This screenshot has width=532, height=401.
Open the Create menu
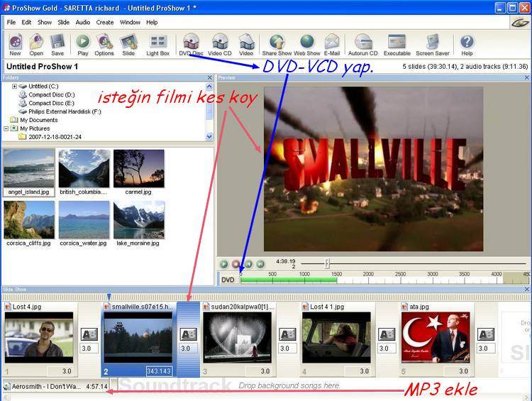pyautogui.click(x=105, y=23)
